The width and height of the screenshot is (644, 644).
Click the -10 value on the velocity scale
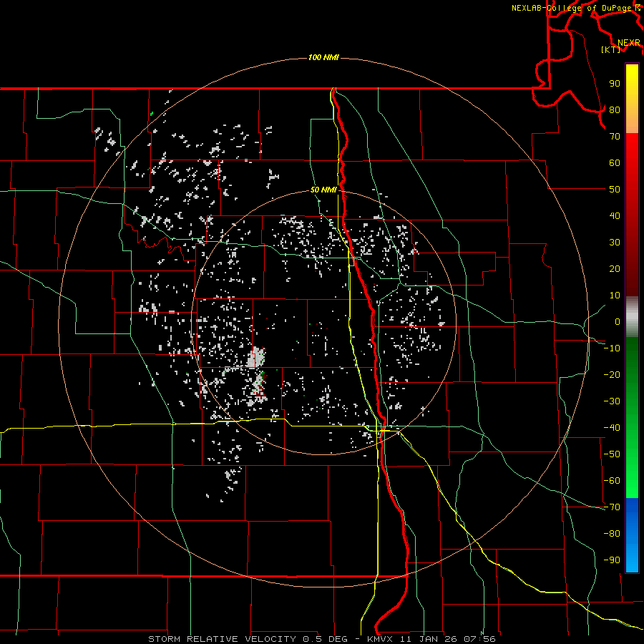pyautogui.click(x=612, y=348)
